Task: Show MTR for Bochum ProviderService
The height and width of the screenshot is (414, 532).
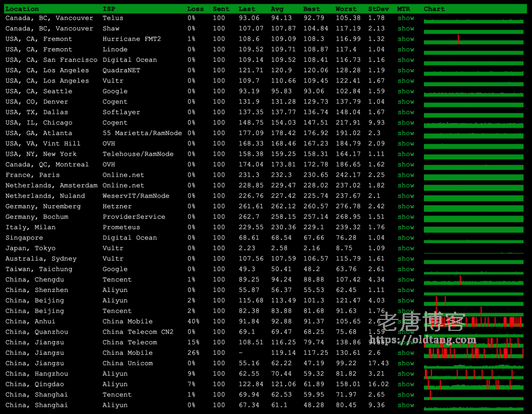Action: [406, 217]
